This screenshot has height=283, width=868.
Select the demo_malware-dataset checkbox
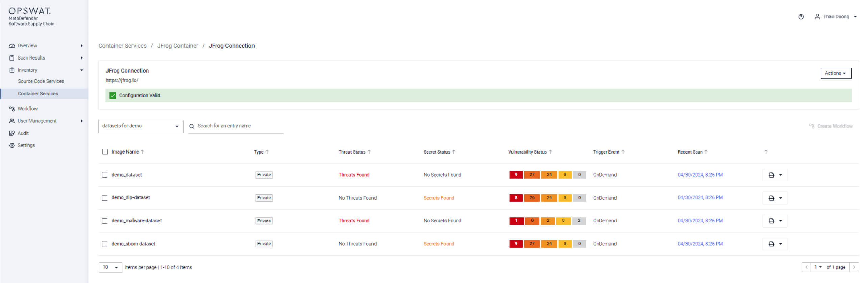point(105,221)
